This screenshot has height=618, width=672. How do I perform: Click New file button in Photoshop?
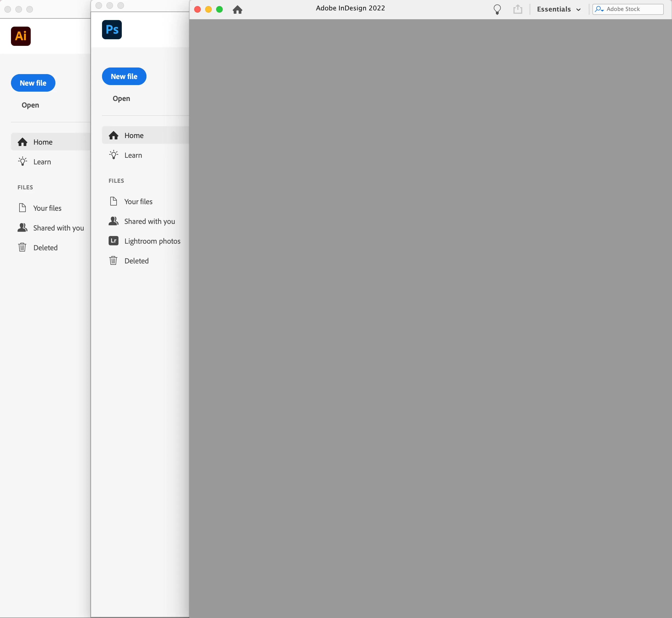[x=124, y=76]
